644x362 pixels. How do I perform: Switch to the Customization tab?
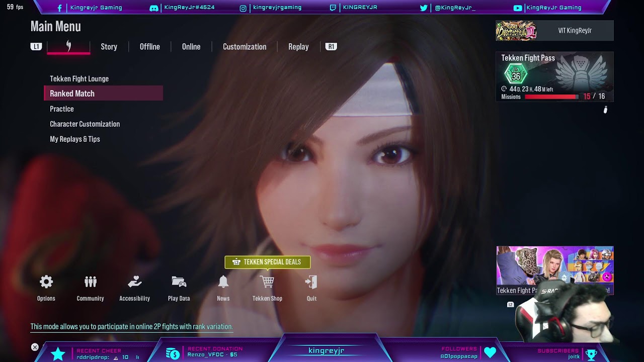[x=245, y=47]
